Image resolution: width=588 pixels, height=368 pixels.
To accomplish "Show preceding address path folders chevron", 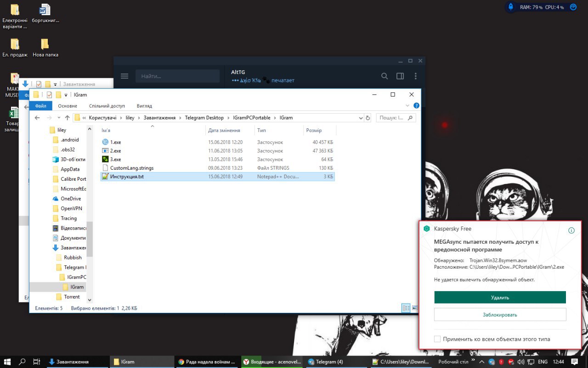I will pyautogui.click(x=85, y=118).
